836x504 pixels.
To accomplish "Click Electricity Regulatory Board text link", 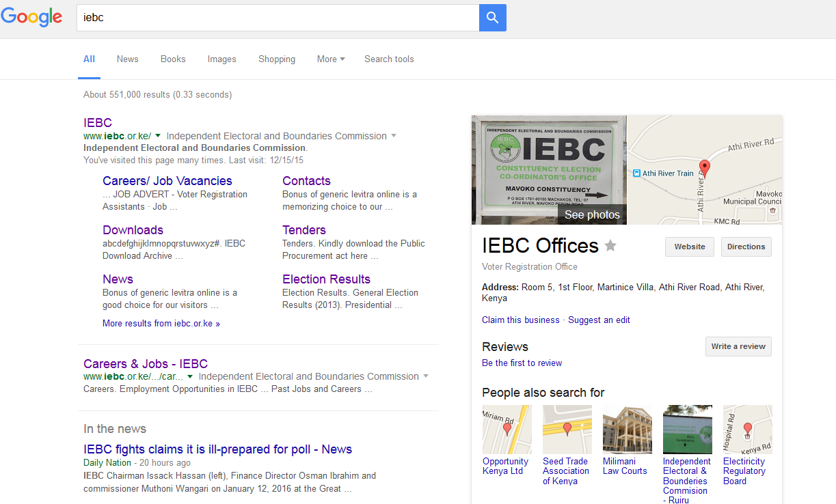I will click(x=744, y=471).
